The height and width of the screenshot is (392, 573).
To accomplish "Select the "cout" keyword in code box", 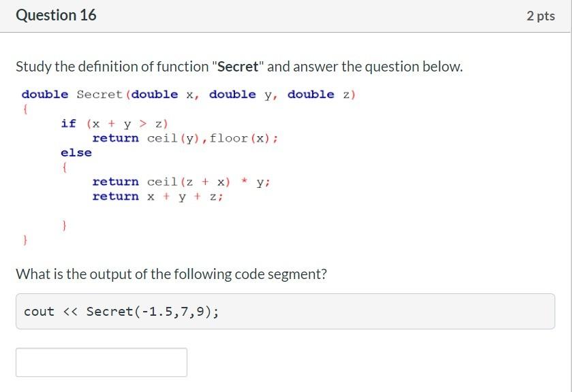I will (39, 312).
